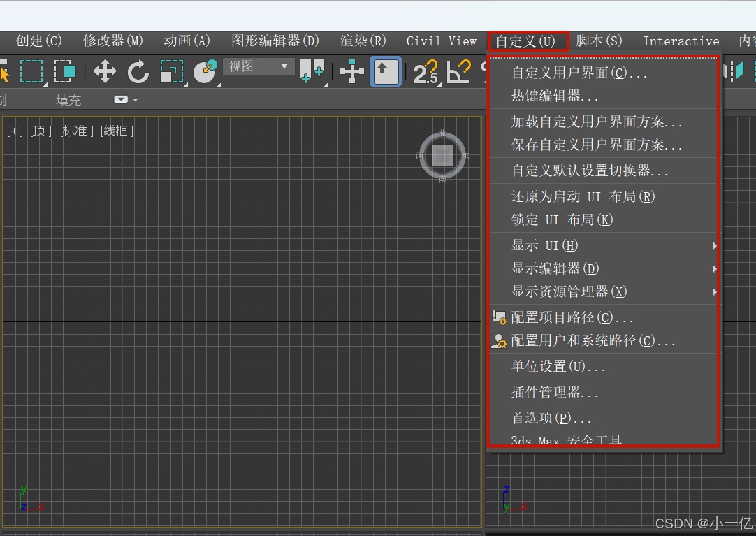
Task: Open the Civil View menu
Action: pyautogui.click(x=441, y=41)
